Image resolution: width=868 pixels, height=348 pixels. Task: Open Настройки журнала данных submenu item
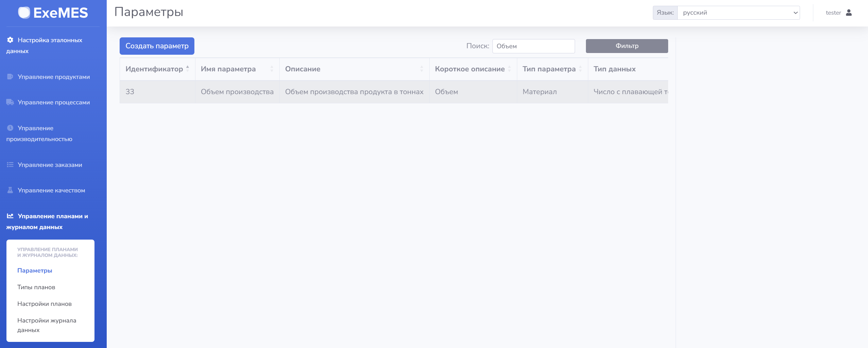pyautogui.click(x=47, y=325)
